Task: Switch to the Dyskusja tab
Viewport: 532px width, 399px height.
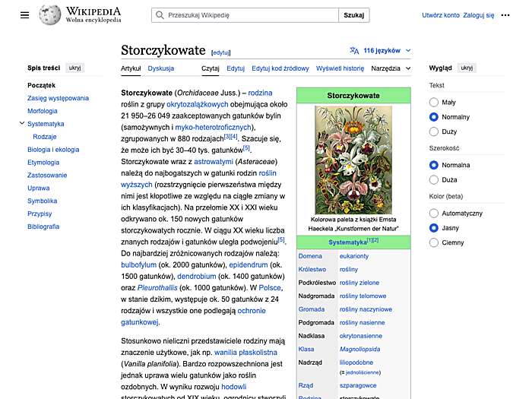Action: pyautogui.click(x=161, y=68)
